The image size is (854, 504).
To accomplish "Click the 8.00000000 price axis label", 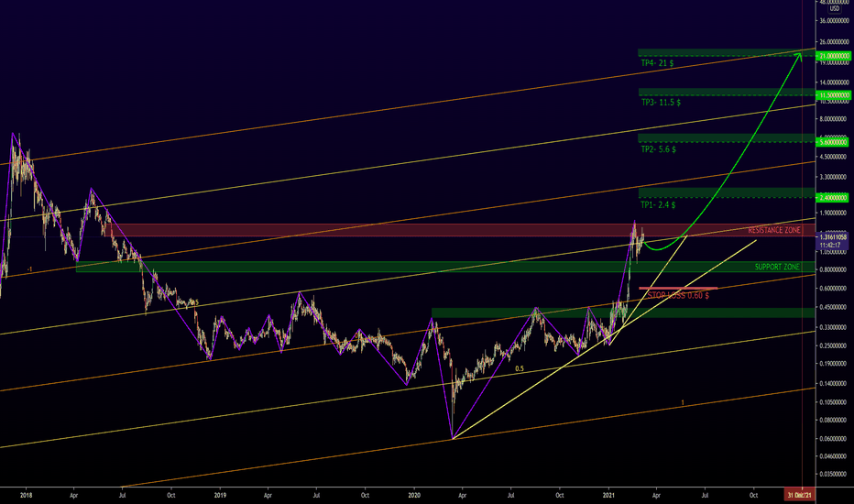I will click(x=833, y=119).
